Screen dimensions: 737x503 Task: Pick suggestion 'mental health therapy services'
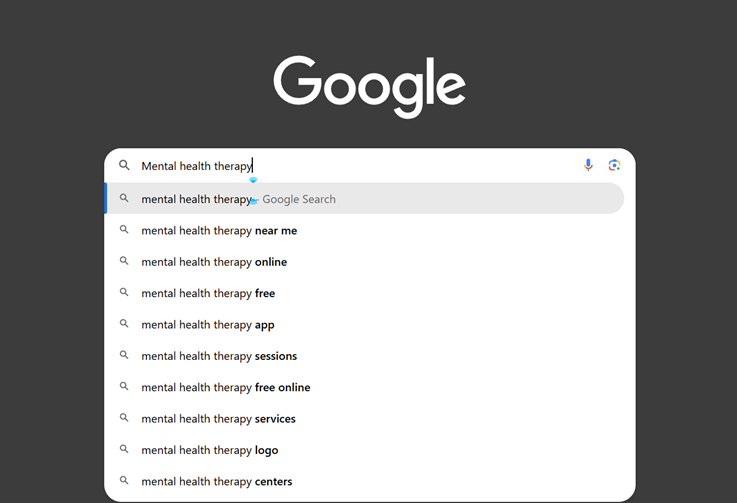click(365, 419)
